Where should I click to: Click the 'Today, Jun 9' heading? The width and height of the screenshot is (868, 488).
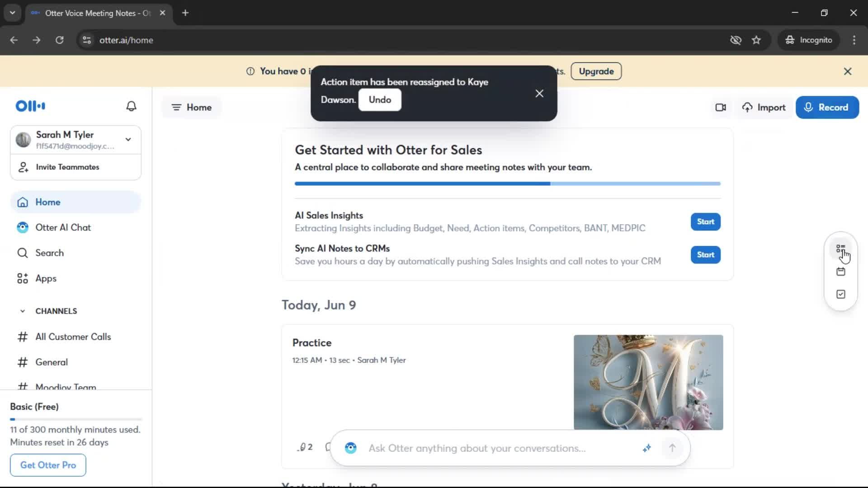[x=319, y=305]
